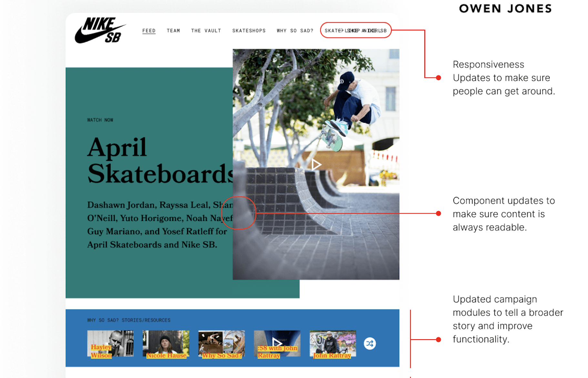Click the "April Skateboards" headline
This screenshot has width=588, height=378.
(x=160, y=161)
